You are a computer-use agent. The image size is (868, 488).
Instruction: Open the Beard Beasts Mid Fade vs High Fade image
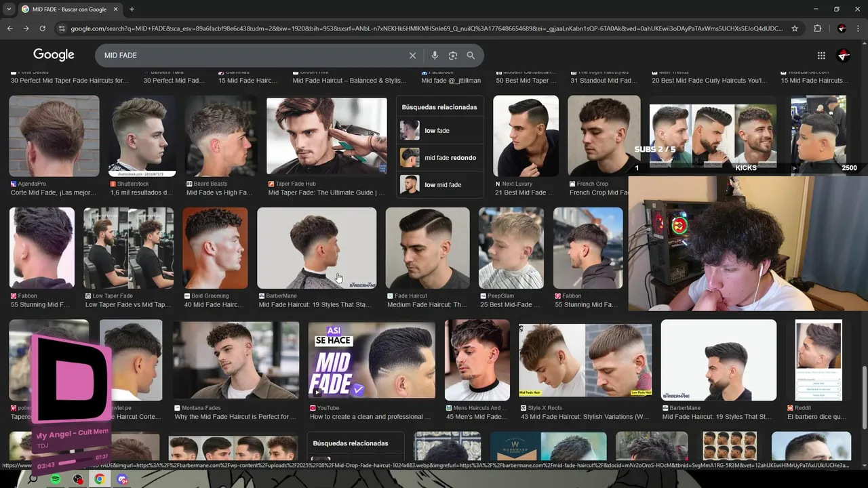pos(221,136)
